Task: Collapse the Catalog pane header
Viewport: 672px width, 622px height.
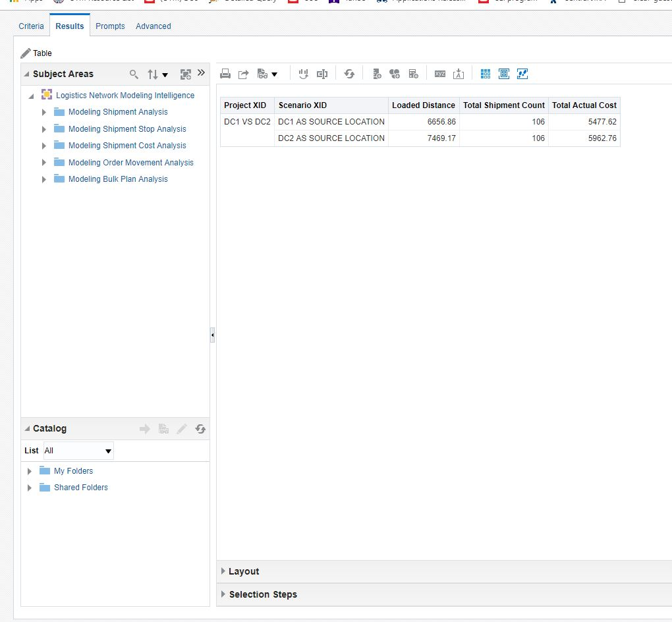Action: (27, 429)
